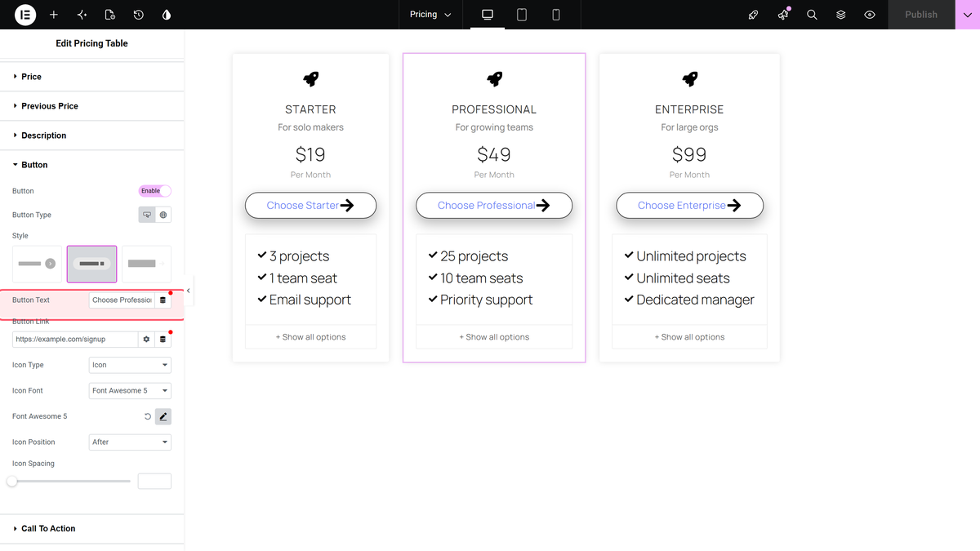980x551 pixels.
Task: Open the Elementor logo menu
Action: (25, 15)
